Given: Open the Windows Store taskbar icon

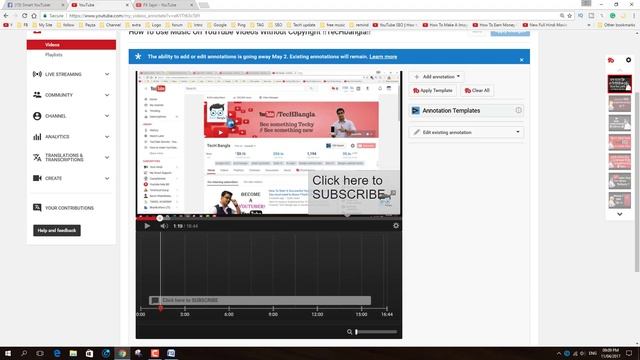Looking at the screenshot, I should pyautogui.click(x=89, y=353).
